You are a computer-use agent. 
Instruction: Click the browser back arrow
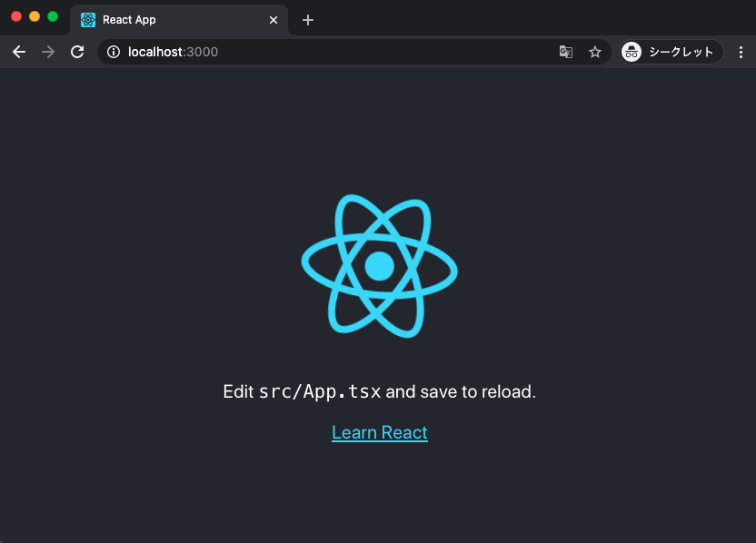(19, 52)
